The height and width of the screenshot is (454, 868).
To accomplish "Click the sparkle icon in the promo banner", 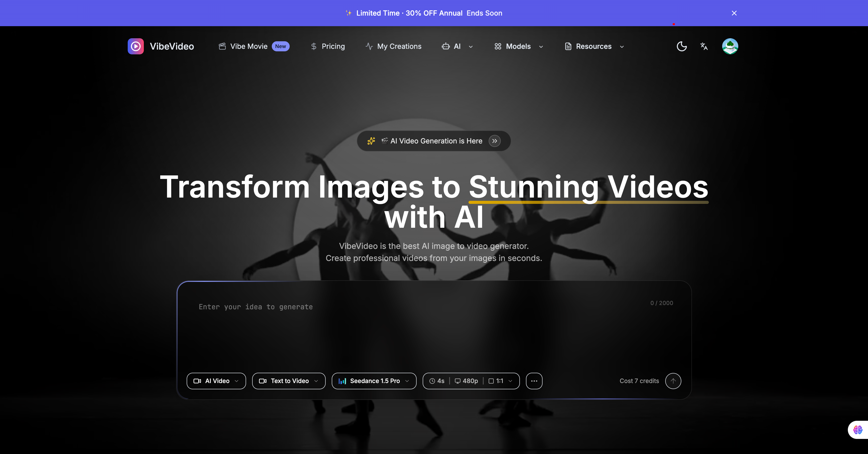I will pos(349,13).
